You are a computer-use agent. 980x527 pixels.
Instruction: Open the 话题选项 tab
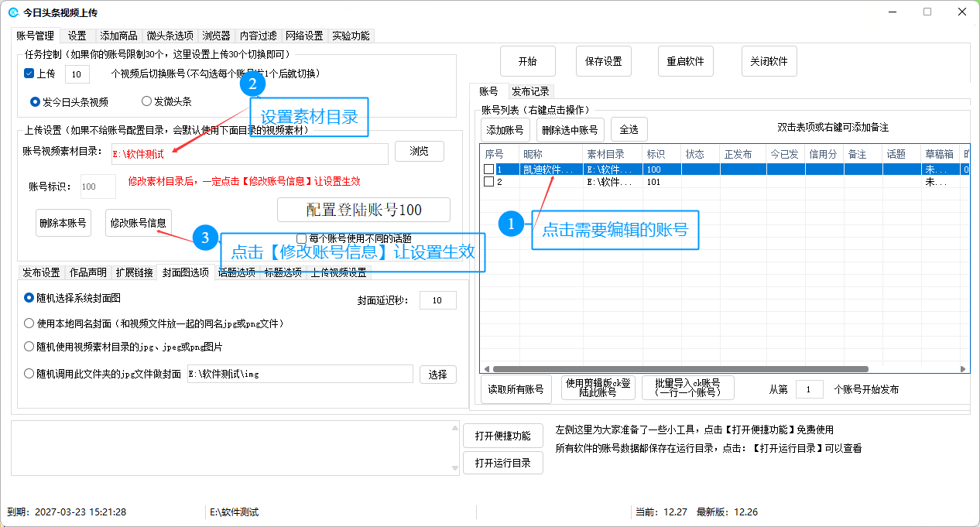click(x=236, y=272)
